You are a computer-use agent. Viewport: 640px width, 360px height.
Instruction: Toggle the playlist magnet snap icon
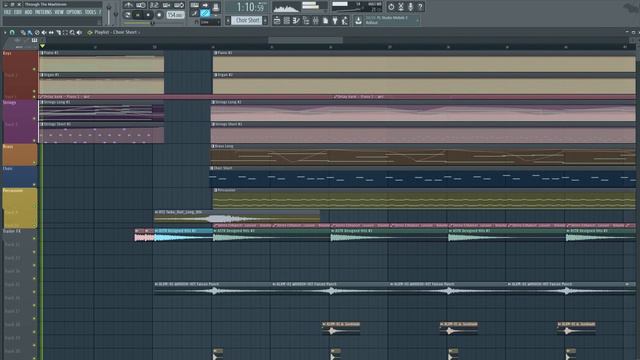coord(12,32)
